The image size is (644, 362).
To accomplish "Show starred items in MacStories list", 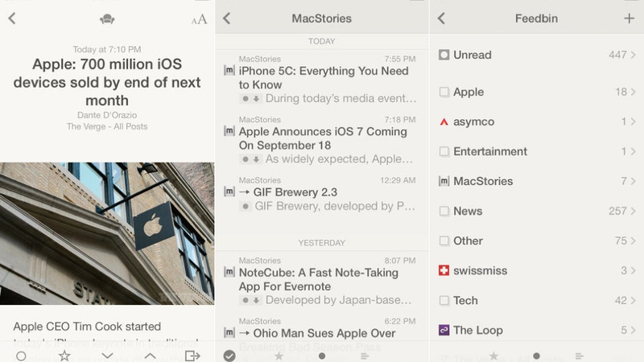I will pos(279,356).
